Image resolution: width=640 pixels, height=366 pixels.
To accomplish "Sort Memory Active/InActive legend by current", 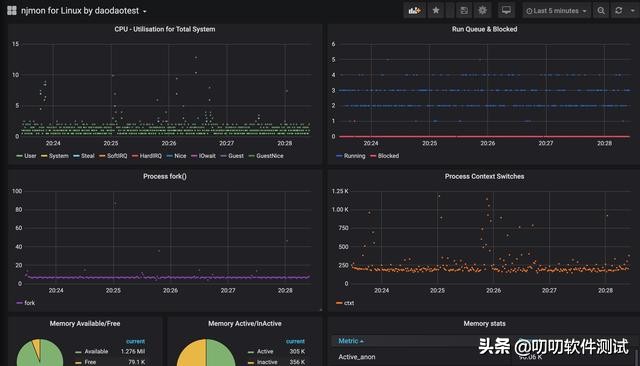I will [x=295, y=341].
